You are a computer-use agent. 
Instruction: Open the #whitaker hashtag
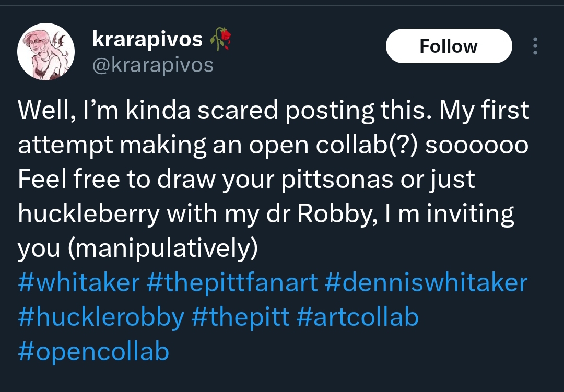79,283
